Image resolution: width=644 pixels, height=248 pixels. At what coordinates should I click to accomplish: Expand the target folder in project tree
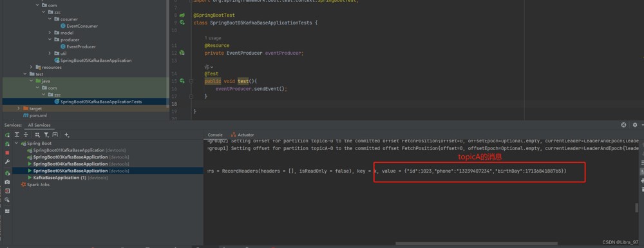click(x=19, y=108)
